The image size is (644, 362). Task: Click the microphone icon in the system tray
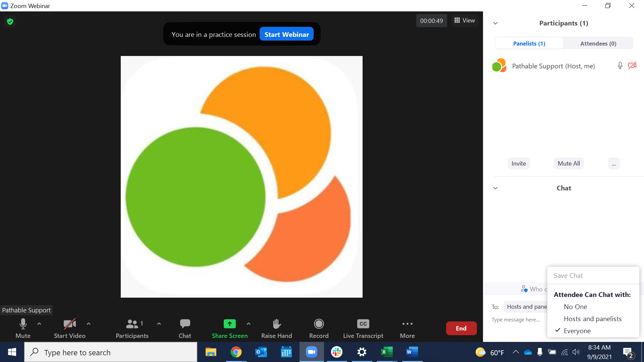(x=540, y=352)
